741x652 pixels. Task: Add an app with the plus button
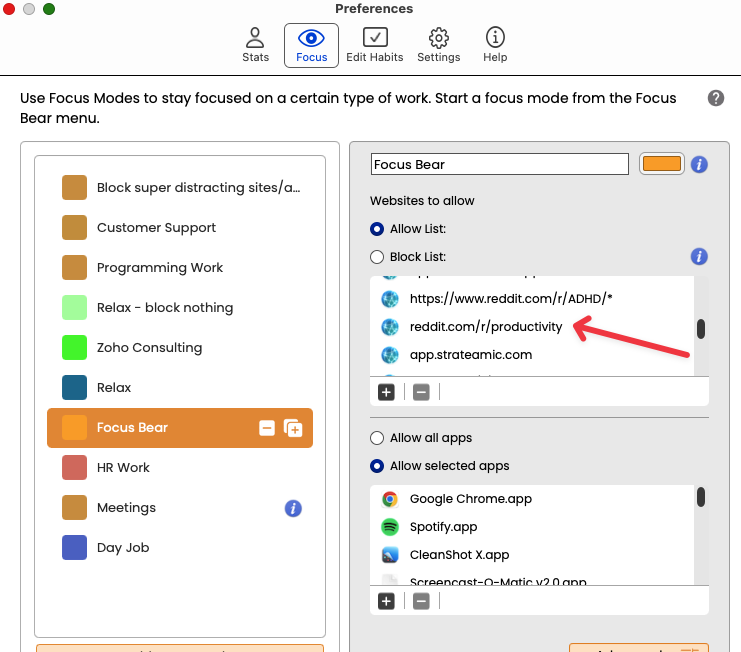point(386,601)
